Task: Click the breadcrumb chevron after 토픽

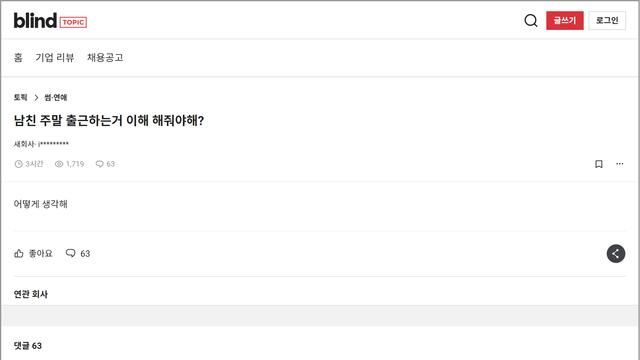Action: click(36, 98)
